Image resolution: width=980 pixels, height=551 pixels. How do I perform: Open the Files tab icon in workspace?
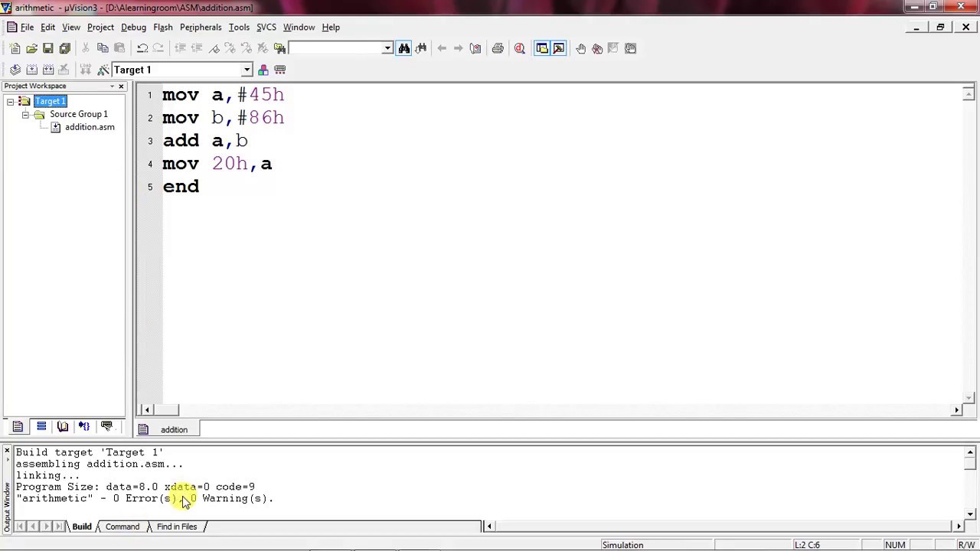coord(18,427)
